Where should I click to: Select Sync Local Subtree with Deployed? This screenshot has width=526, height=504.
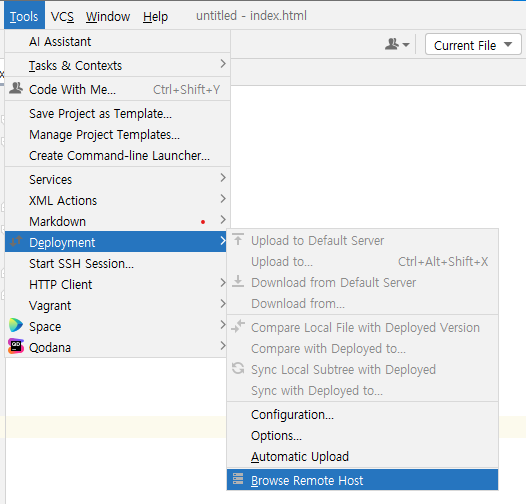(362, 369)
